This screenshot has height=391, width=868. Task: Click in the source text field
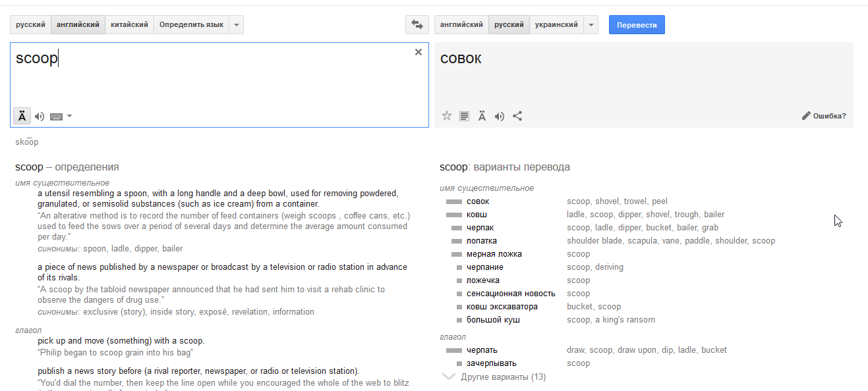219,85
